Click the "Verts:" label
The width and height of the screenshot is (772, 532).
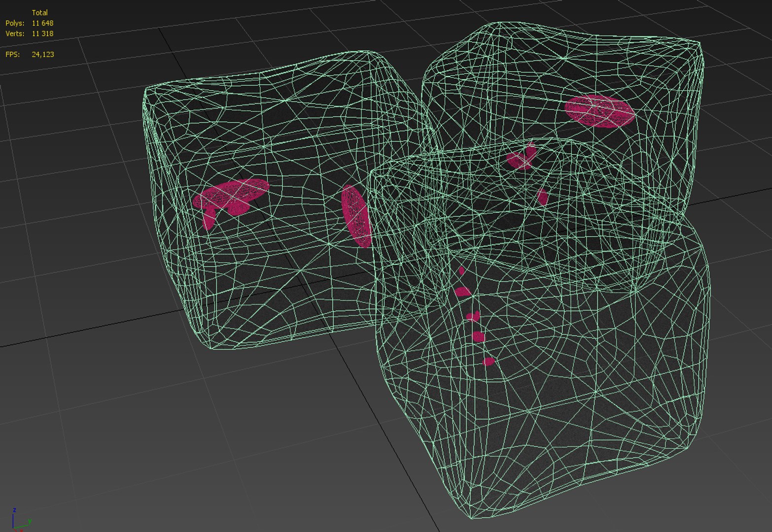[x=15, y=33]
